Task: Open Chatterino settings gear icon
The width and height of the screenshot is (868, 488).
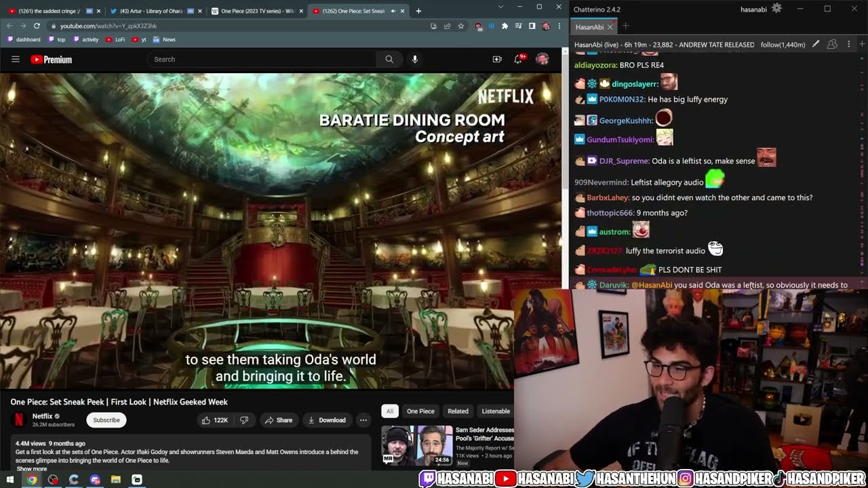Action: coord(776,9)
